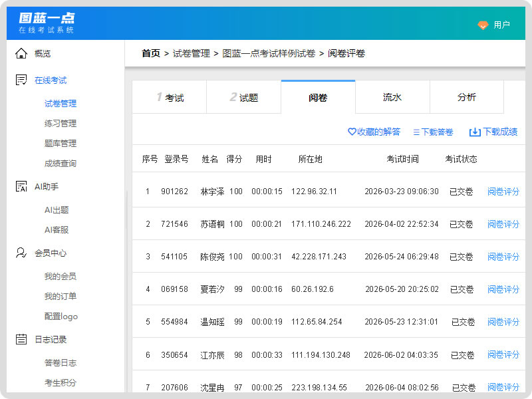Click 图蓝一点考试样例试卷 breadcrumb link
This screenshot has height=399, width=532.
[269, 53]
